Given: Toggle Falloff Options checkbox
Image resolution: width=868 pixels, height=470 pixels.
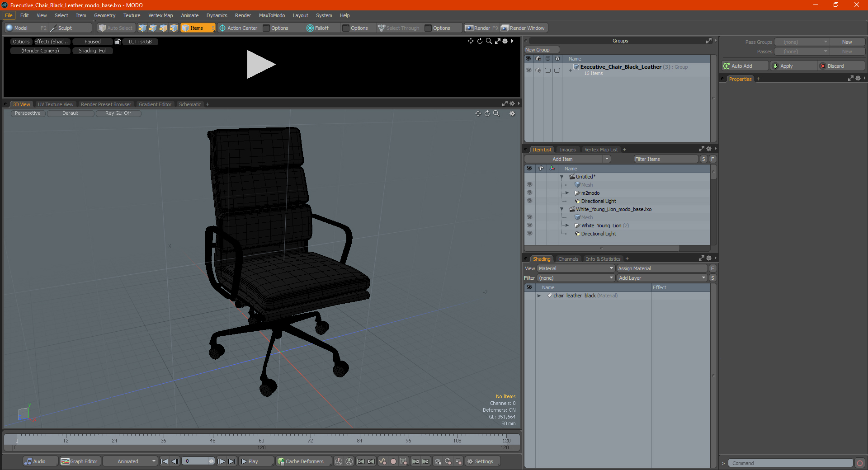Looking at the screenshot, I should point(346,28).
